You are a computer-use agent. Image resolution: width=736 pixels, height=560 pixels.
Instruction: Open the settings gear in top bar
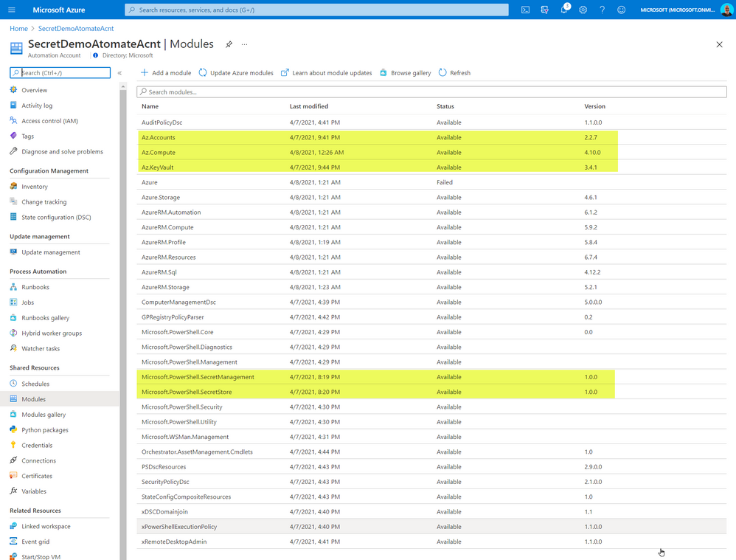(x=583, y=10)
